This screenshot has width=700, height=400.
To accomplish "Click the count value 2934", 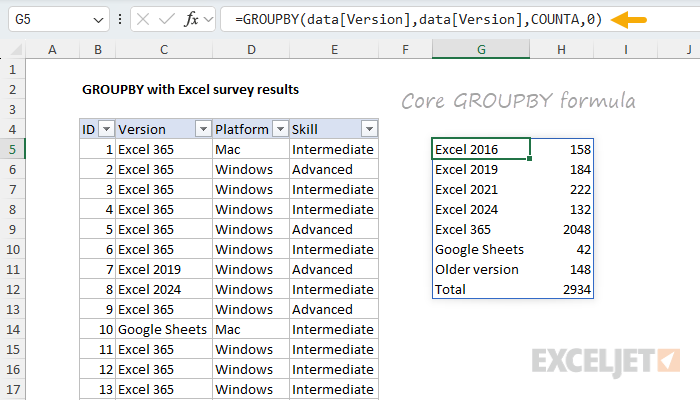I will pyautogui.click(x=577, y=289).
